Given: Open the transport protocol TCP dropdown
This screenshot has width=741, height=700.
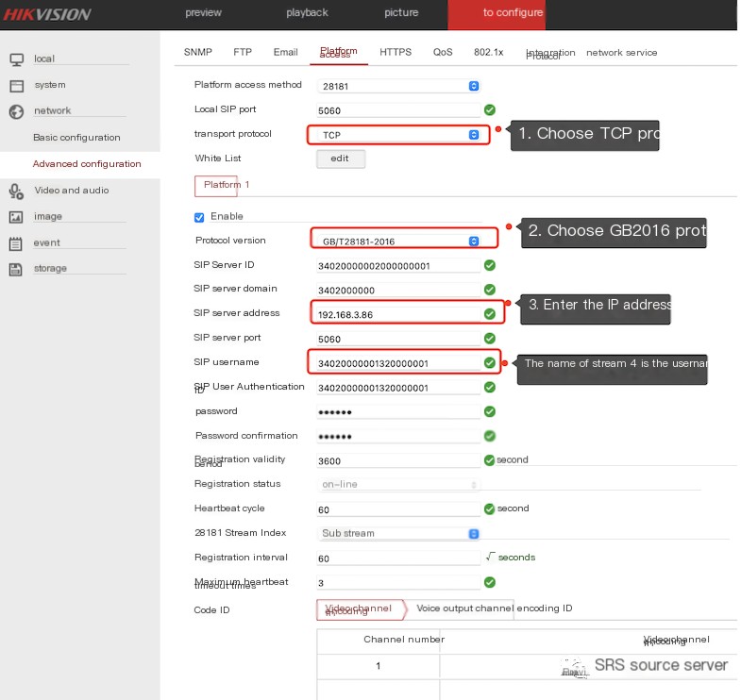Looking at the screenshot, I should pos(398,135).
